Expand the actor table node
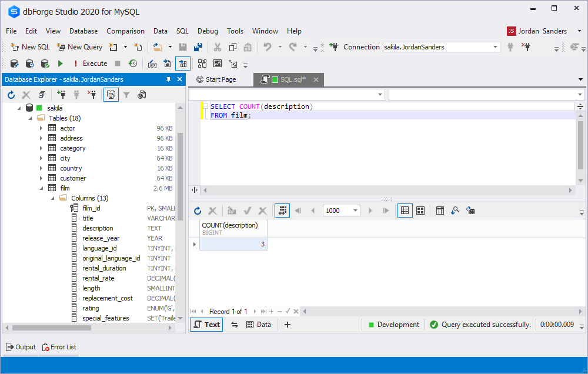The width and height of the screenshot is (588, 374). tap(41, 128)
